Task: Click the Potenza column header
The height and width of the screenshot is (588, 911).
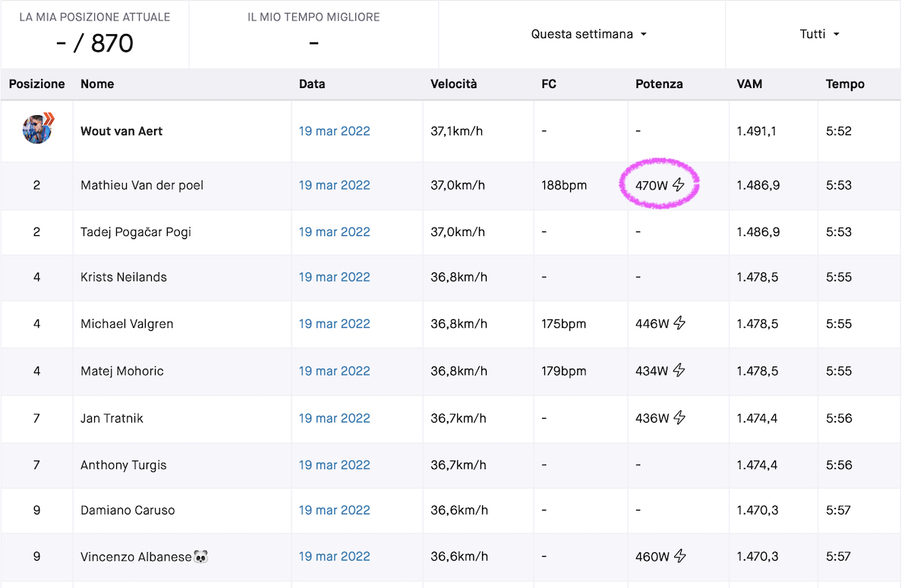Action: click(659, 84)
